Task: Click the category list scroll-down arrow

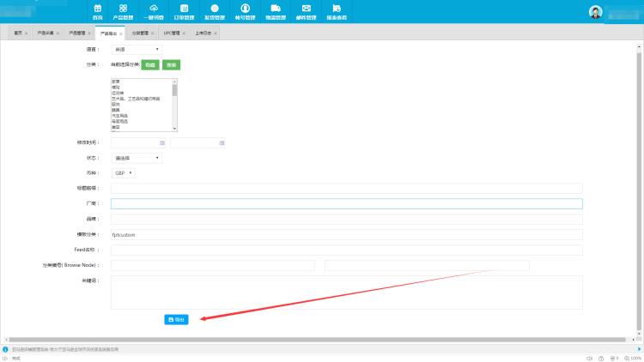Action: pyautogui.click(x=175, y=129)
